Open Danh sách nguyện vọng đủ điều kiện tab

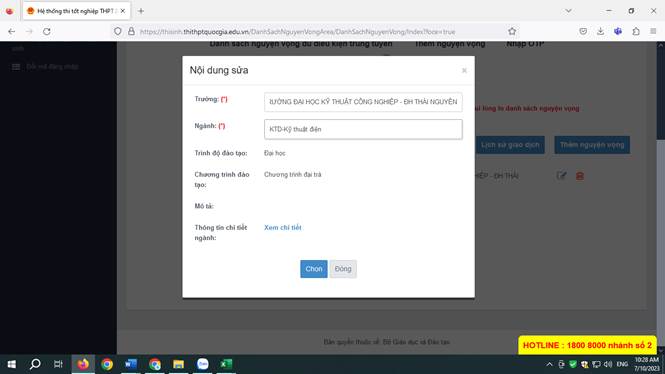(x=301, y=44)
